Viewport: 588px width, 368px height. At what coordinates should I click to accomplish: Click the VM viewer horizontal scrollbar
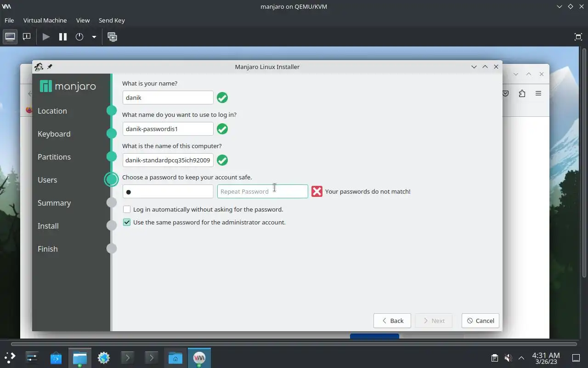(294, 344)
